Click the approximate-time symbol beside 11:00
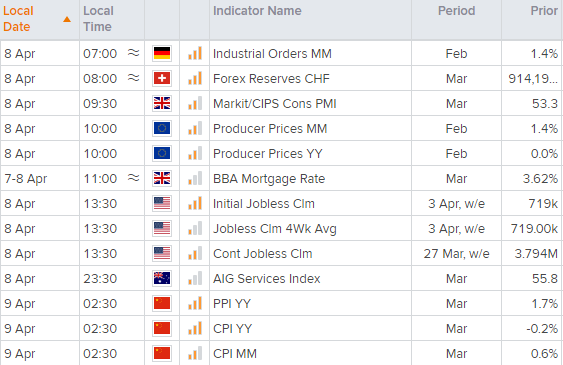Viewport: 563px width, 365px height. coord(134,178)
